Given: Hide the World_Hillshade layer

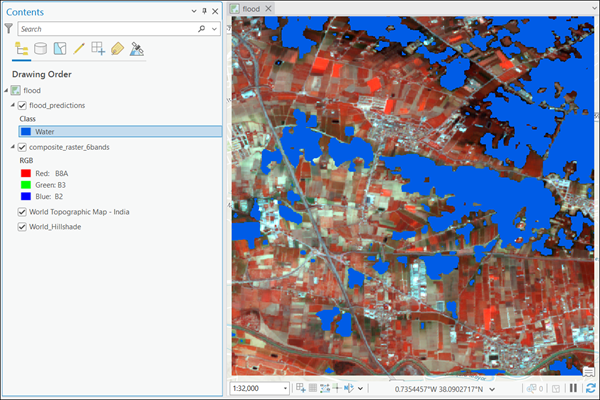Looking at the screenshot, I should pos(23,227).
